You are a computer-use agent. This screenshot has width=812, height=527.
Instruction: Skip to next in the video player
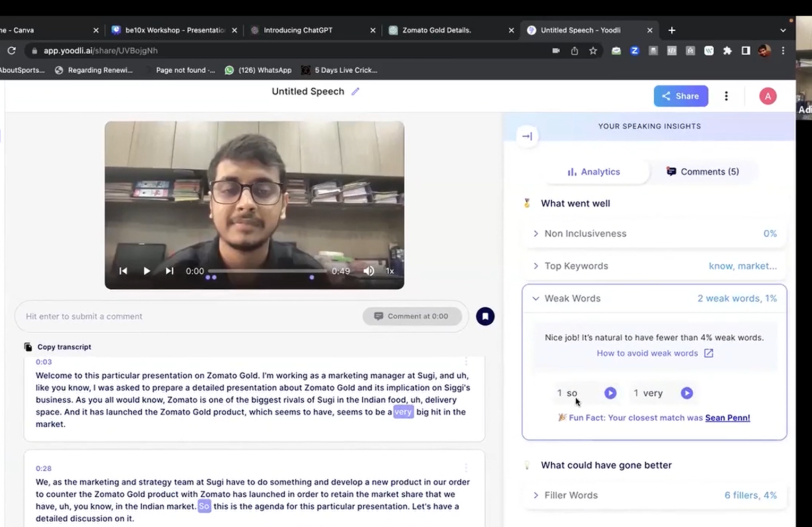point(169,271)
